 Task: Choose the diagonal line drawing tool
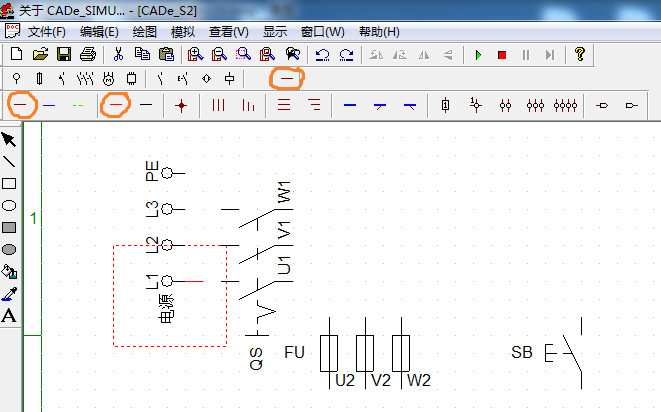pyautogui.click(x=9, y=162)
